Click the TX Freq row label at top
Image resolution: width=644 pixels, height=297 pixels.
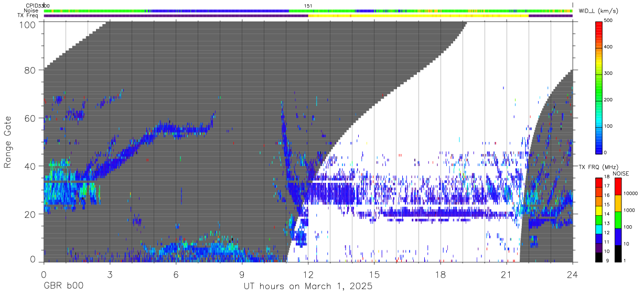(x=28, y=16)
